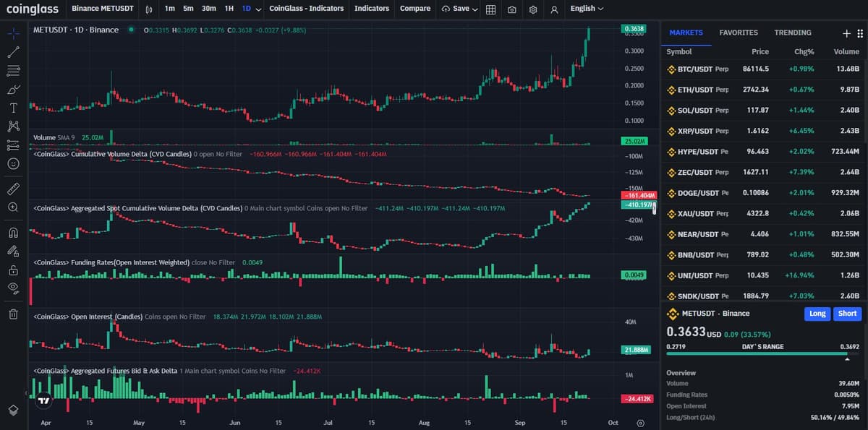Open the English language dropdown
868x430 pixels.
(587, 9)
